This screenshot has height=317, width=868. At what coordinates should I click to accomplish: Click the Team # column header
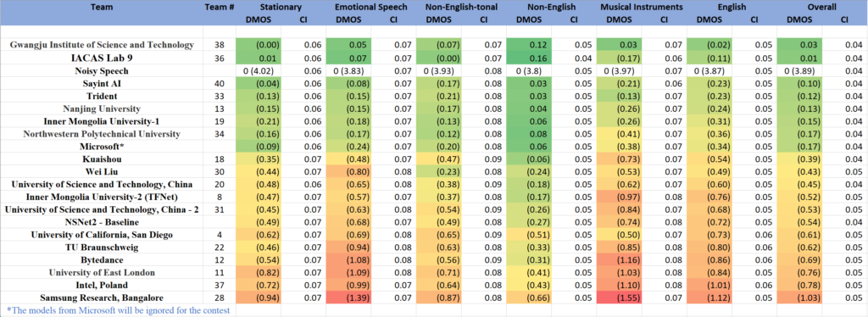(x=220, y=7)
